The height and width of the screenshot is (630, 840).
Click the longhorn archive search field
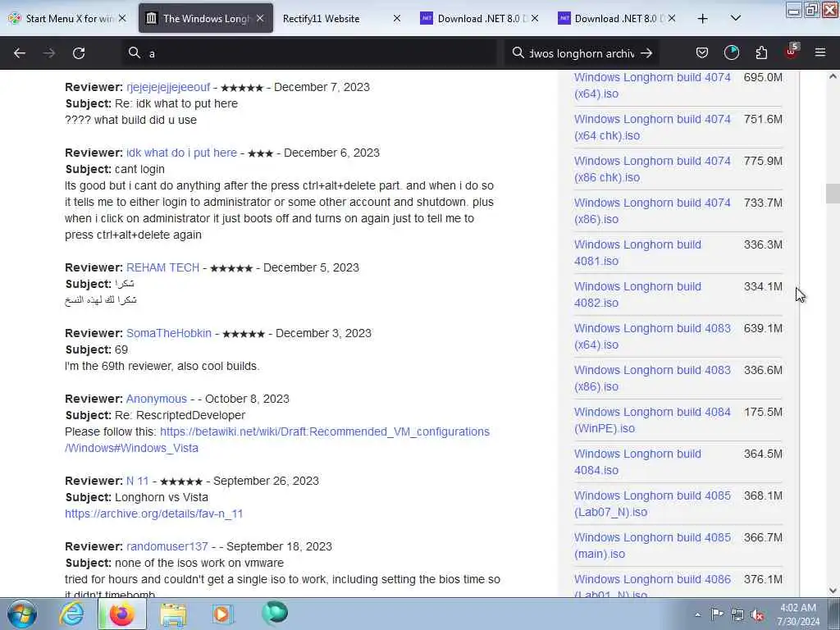pyautogui.click(x=582, y=53)
